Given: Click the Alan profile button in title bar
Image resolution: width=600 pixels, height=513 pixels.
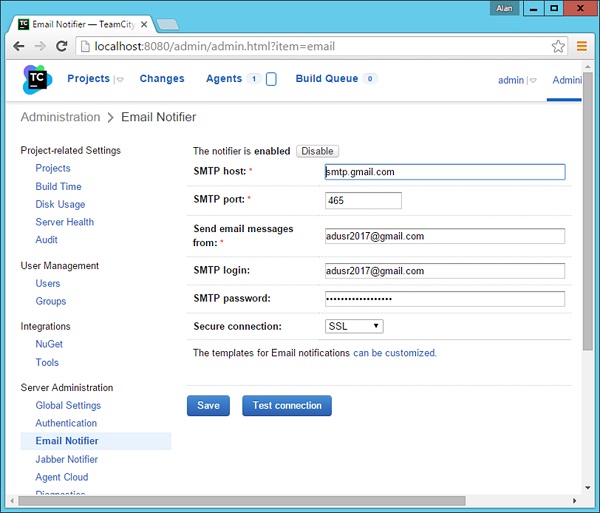Looking at the screenshot, I should pyautogui.click(x=504, y=8).
